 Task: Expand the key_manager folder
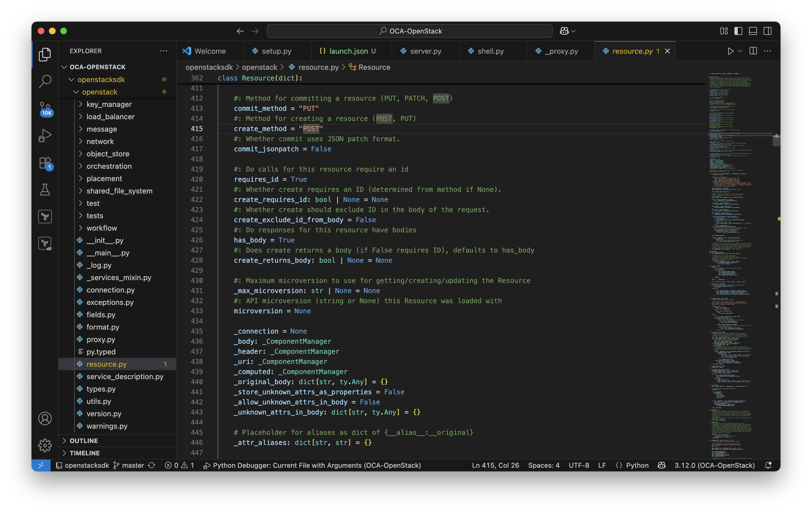click(109, 104)
